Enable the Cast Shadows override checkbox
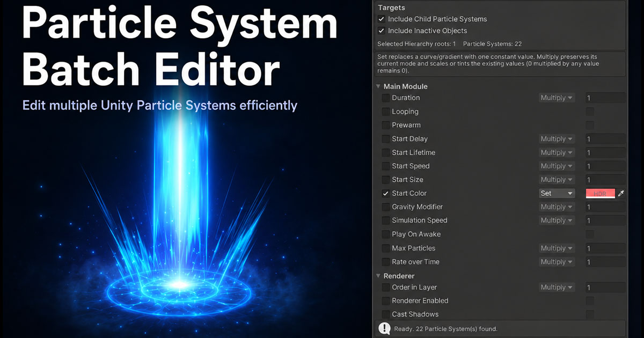Image resolution: width=644 pixels, height=338 pixels. tap(386, 314)
